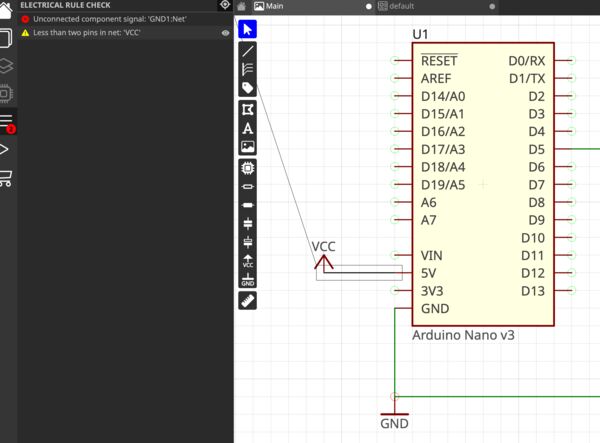
Task: Click the VIN pin endpoint
Action: point(395,255)
